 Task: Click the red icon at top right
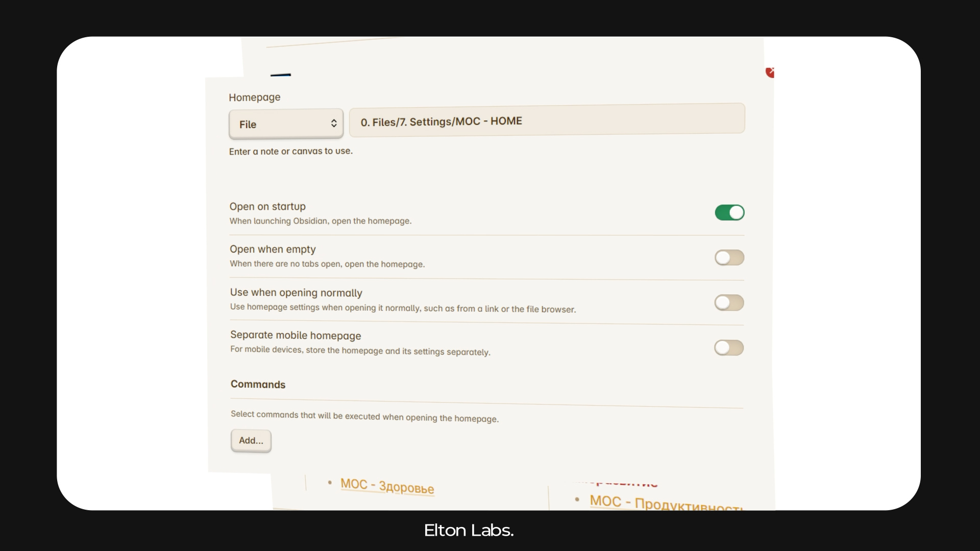point(770,72)
